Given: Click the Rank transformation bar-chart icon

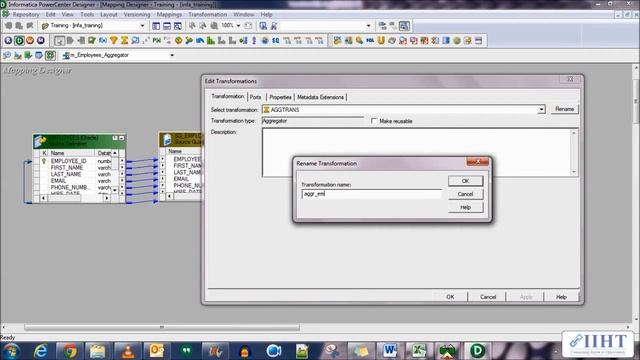Looking at the screenshot, I should [211, 40].
